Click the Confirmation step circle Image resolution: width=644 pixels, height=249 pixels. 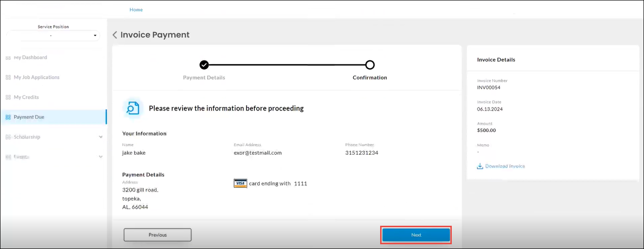[x=370, y=65]
